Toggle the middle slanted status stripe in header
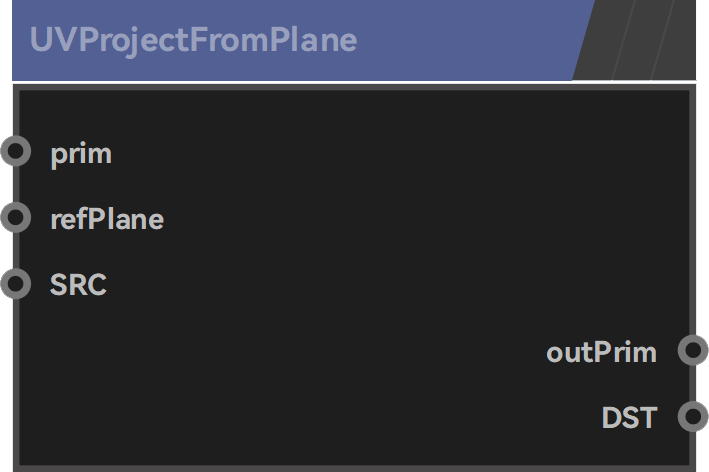 click(x=643, y=40)
